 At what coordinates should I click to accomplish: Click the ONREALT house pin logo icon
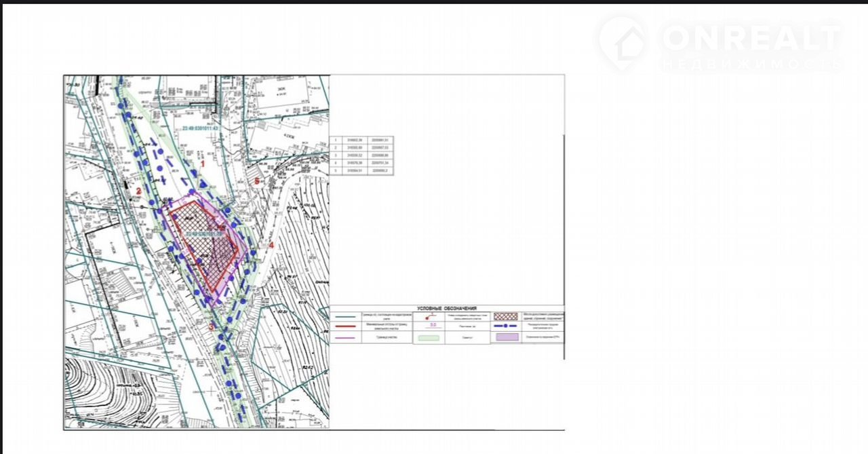621,42
